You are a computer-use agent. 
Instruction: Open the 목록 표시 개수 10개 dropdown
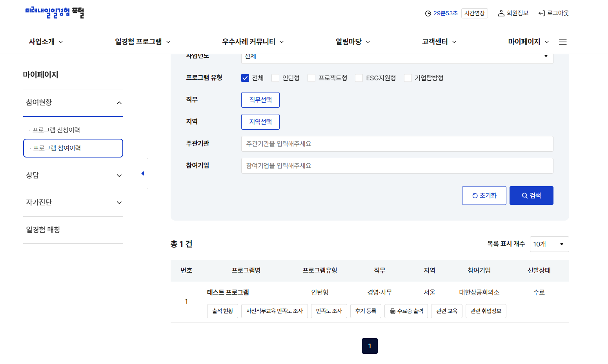click(549, 244)
